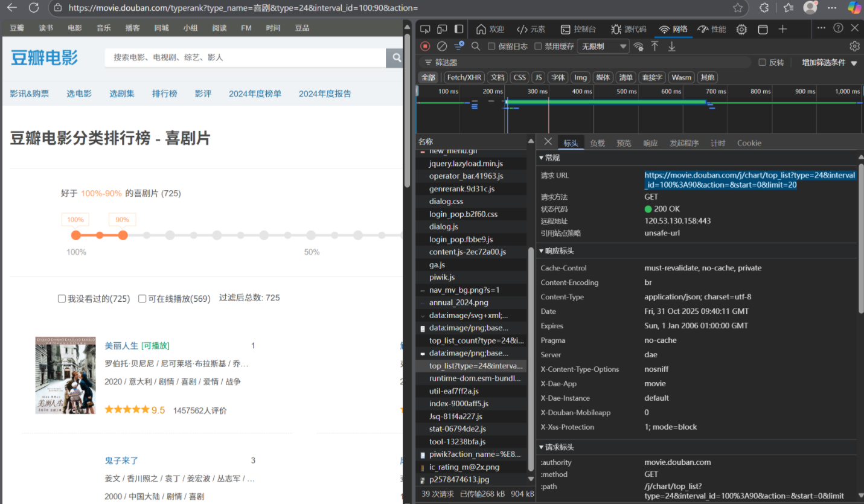Open the 控制台 panel tab

point(578,29)
